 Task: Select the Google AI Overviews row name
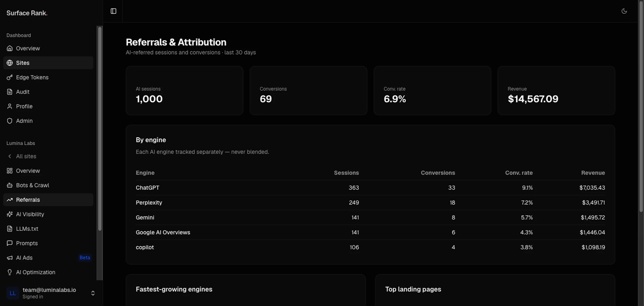[163, 232]
